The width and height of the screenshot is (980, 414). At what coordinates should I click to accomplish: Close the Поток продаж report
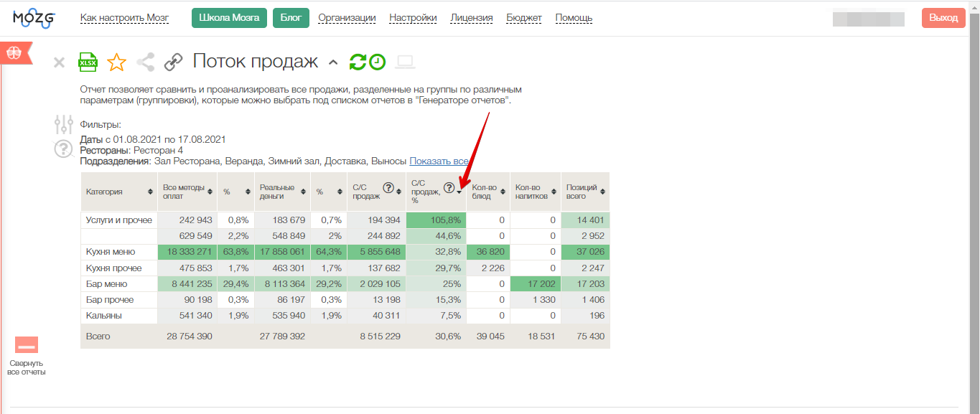60,62
